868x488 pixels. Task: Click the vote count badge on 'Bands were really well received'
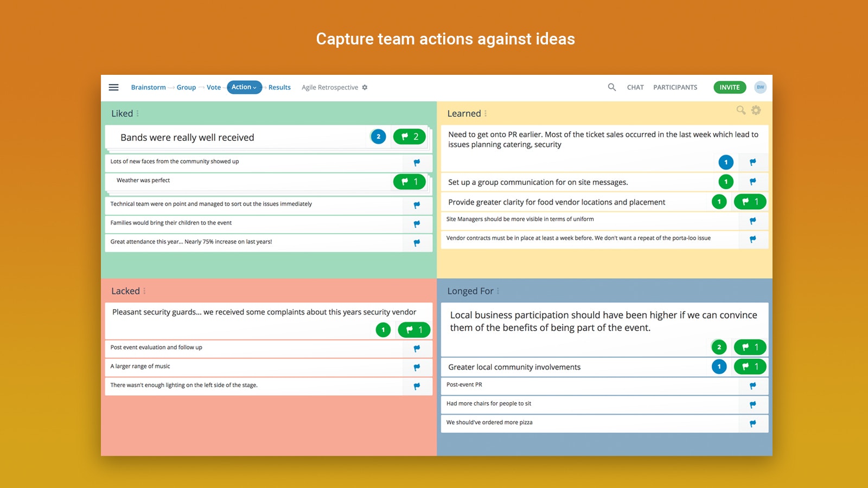coord(378,137)
